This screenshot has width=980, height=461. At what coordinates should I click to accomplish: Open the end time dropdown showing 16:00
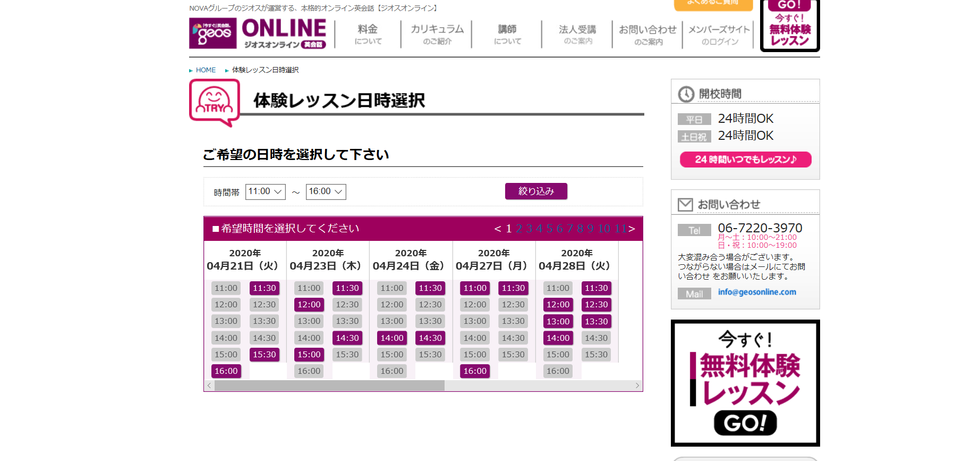coord(326,191)
